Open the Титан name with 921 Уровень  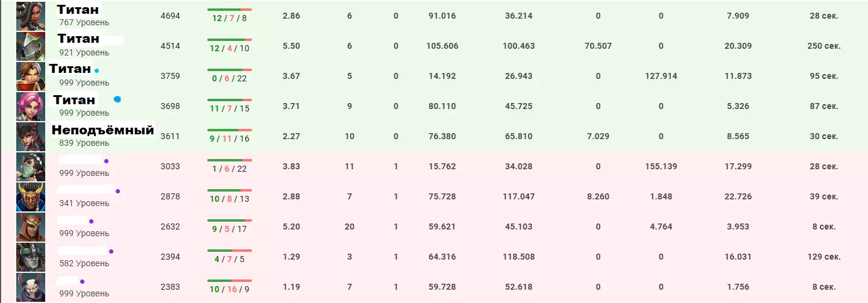pos(78,39)
